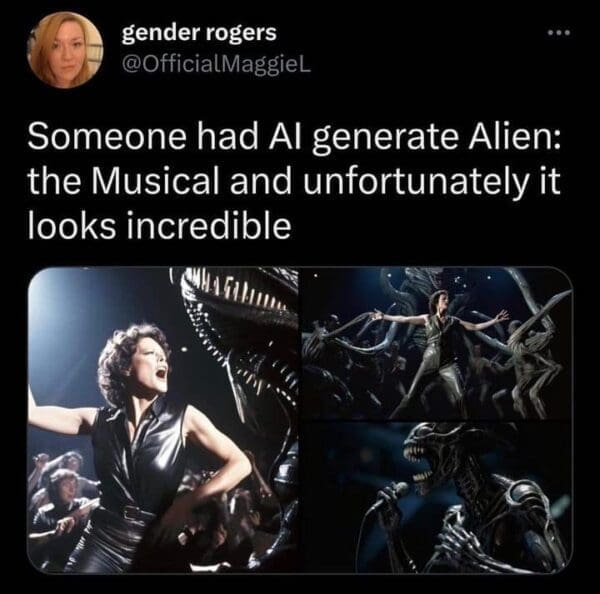
Task: Open the image of the singing woman
Action: (163, 420)
